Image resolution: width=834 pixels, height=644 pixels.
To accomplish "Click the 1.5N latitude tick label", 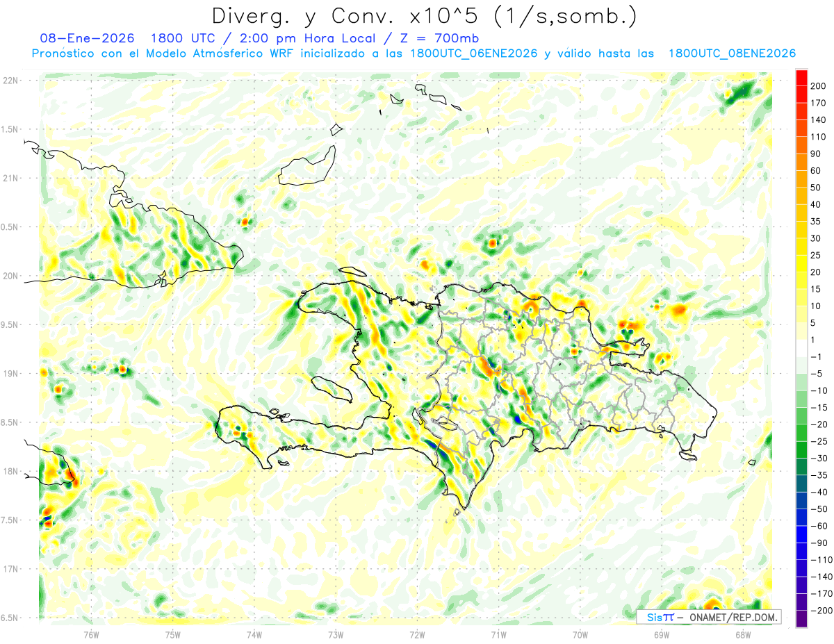I will (10, 129).
